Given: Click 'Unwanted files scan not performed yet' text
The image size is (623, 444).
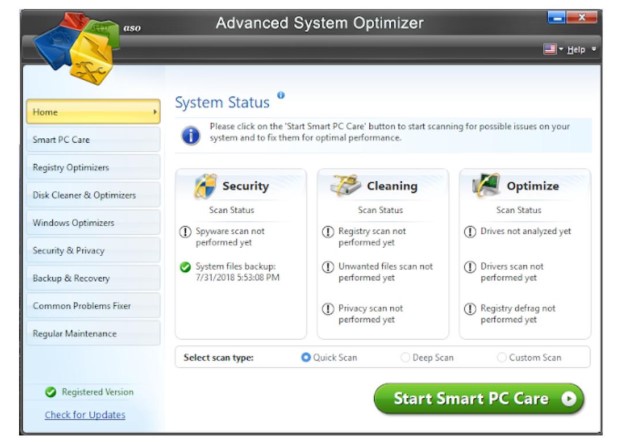Looking at the screenshot, I should coord(385,272).
